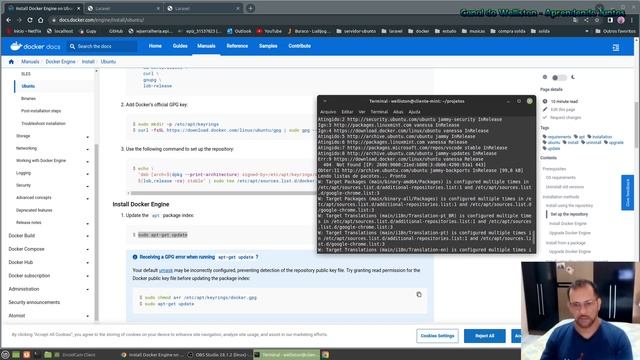Screen dimensions: 640x360
Task: Jump to Install Docker Engine in contents
Action: click(567, 224)
